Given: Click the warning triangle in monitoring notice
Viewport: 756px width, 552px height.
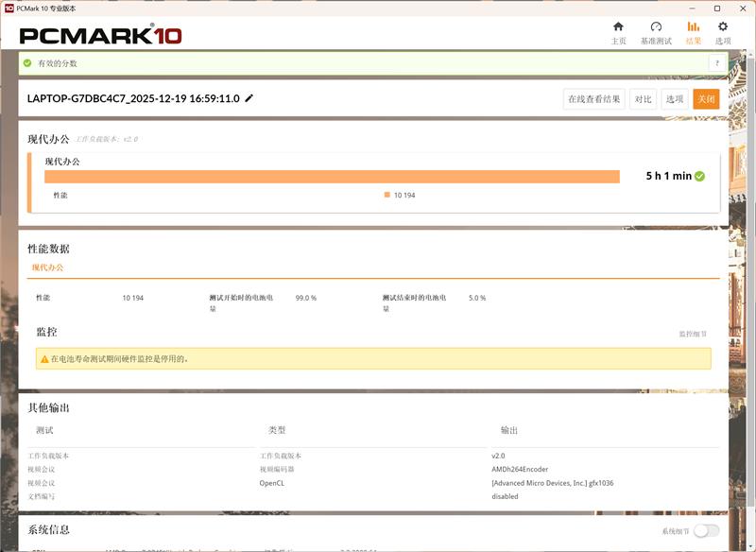Looking at the screenshot, I should click(x=44, y=359).
